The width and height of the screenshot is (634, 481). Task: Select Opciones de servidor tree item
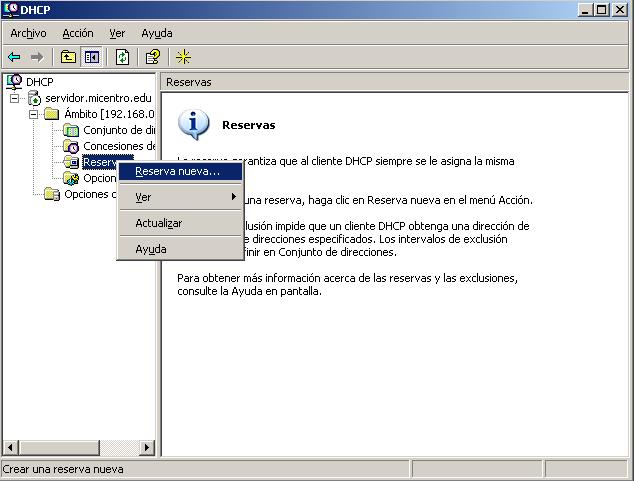click(x=90, y=194)
